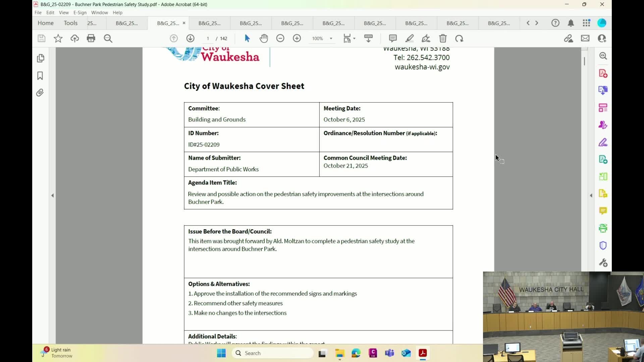This screenshot has height=362, width=644.
Task: Click the Home button
Action: pyautogui.click(x=46, y=23)
